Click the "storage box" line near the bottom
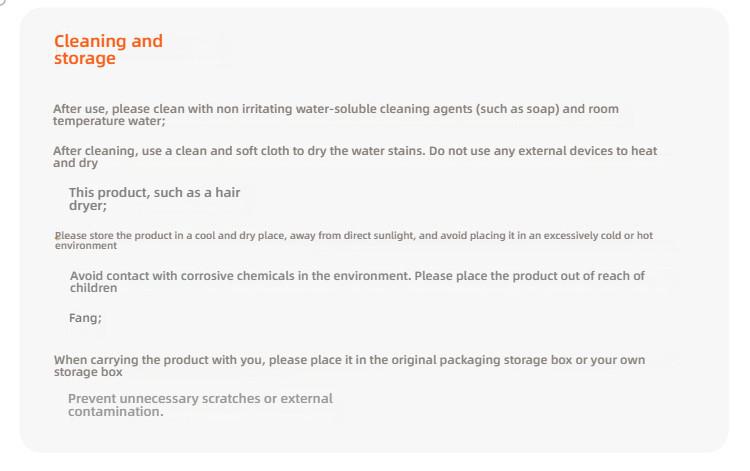This screenshot has width=750, height=471. pyautogui.click(x=88, y=372)
